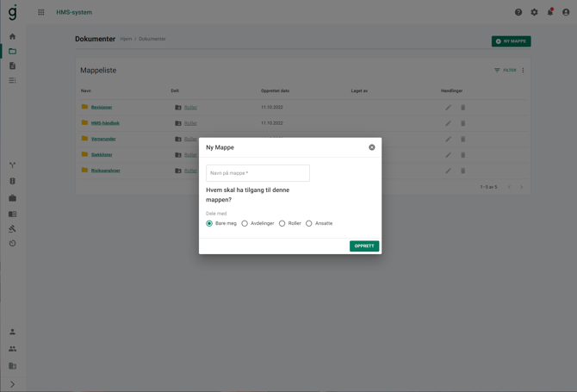
Task: Click the Ny Mappe button
Action: point(511,41)
